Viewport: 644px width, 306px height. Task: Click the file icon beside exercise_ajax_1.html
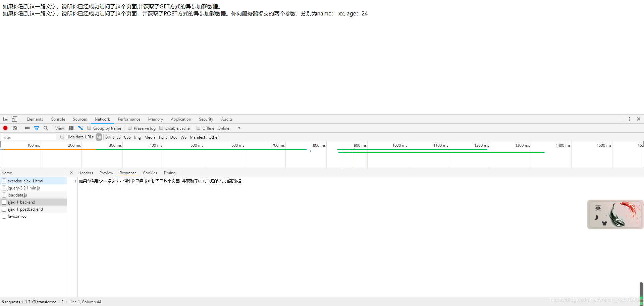point(4,181)
